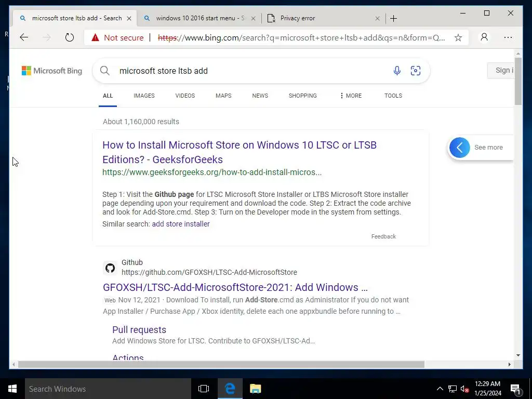
Task: Open the network tray icon
Action: click(453, 389)
